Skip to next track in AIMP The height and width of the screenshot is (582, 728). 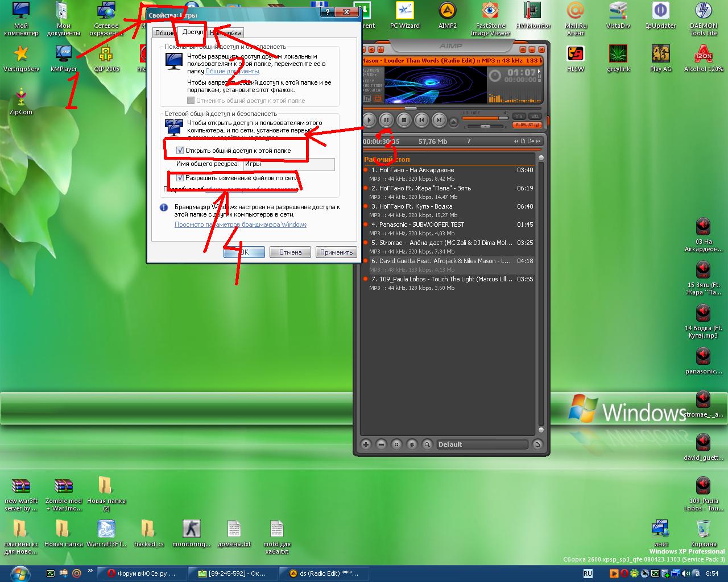click(x=439, y=120)
